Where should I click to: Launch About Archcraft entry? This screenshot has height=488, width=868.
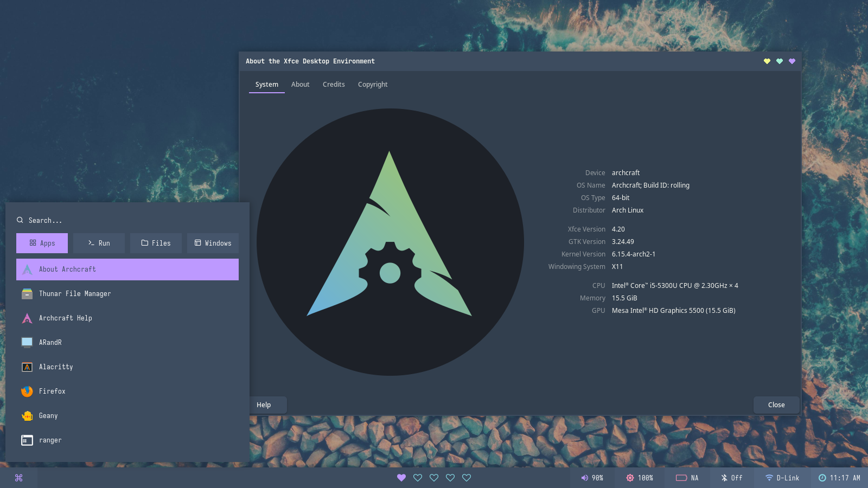coord(127,269)
